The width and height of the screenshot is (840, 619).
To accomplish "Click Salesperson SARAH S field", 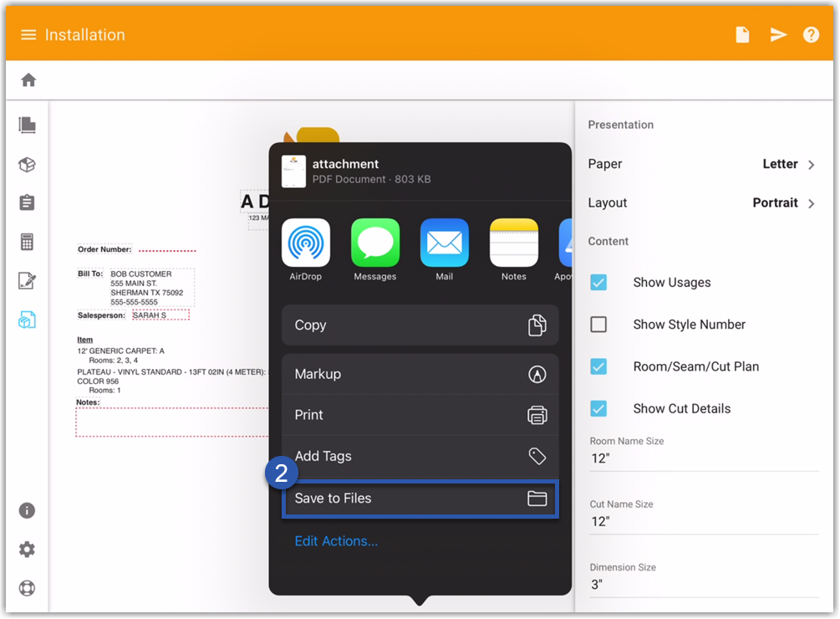I will coord(160,315).
